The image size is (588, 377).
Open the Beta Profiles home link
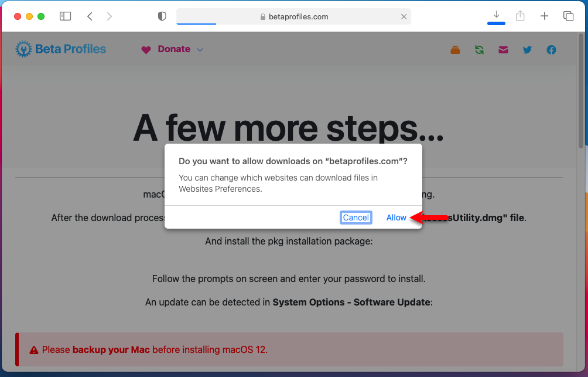point(61,49)
